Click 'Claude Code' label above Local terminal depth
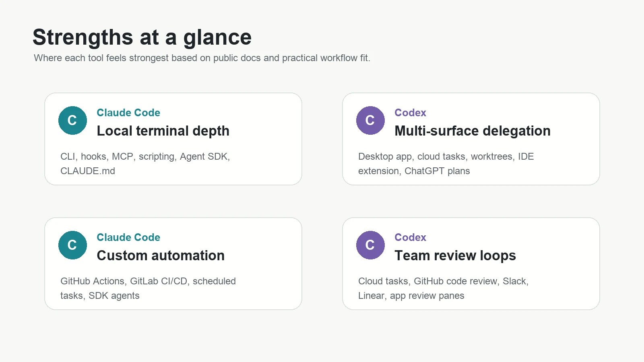The width and height of the screenshot is (644, 362). (x=128, y=113)
